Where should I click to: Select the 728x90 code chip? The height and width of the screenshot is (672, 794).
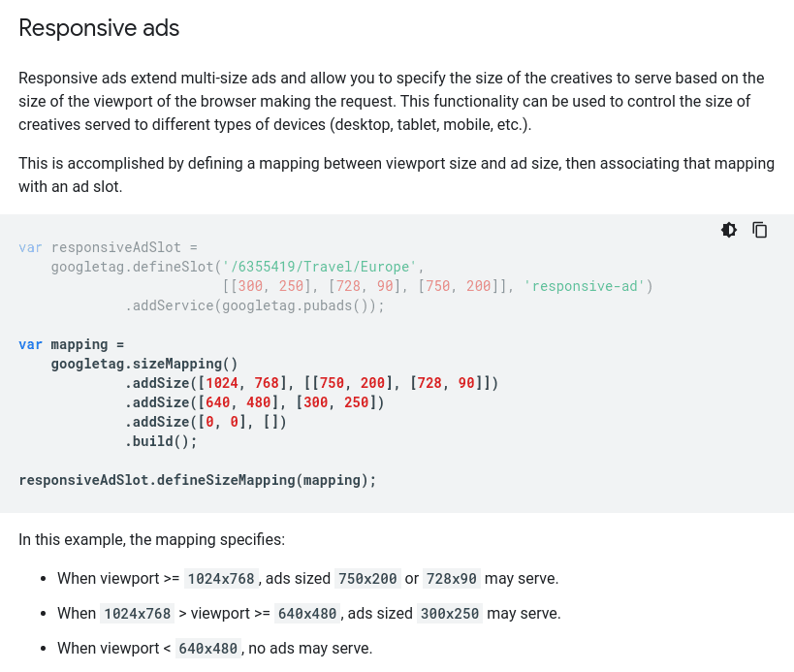[x=451, y=578]
